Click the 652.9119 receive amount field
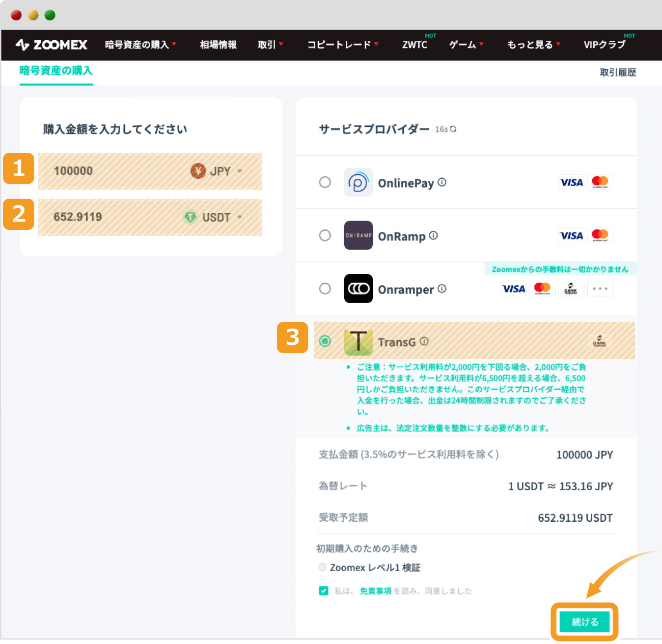The image size is (662, 644). coord(150,218)
